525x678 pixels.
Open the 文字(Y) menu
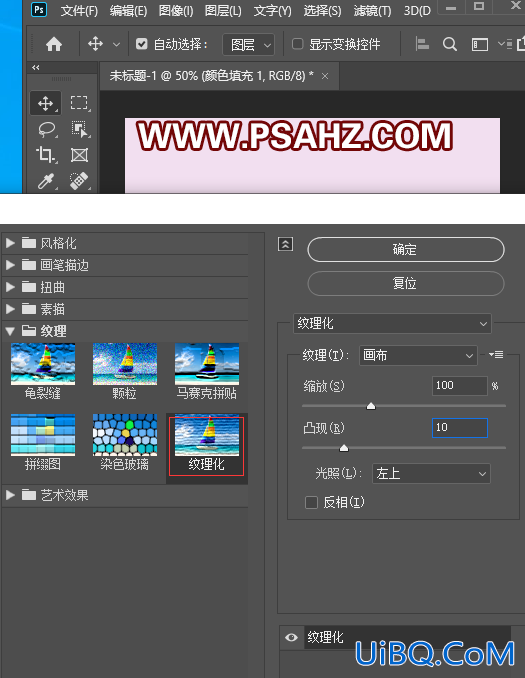coord(272,10)
